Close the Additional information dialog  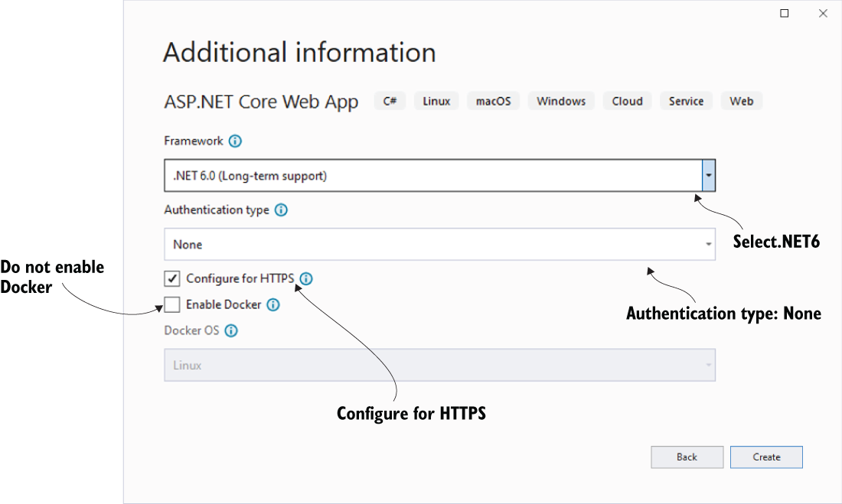(x=823, y=14)
